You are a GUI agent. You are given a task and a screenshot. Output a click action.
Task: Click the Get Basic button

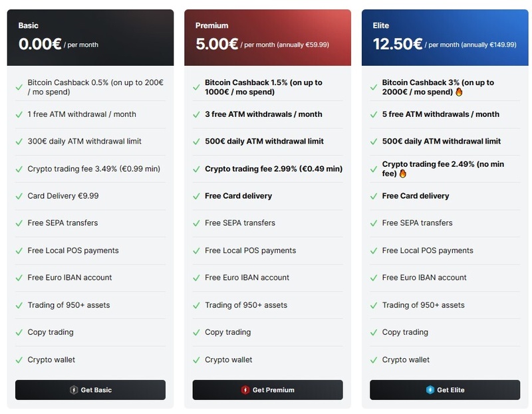[x=90, y=389]
